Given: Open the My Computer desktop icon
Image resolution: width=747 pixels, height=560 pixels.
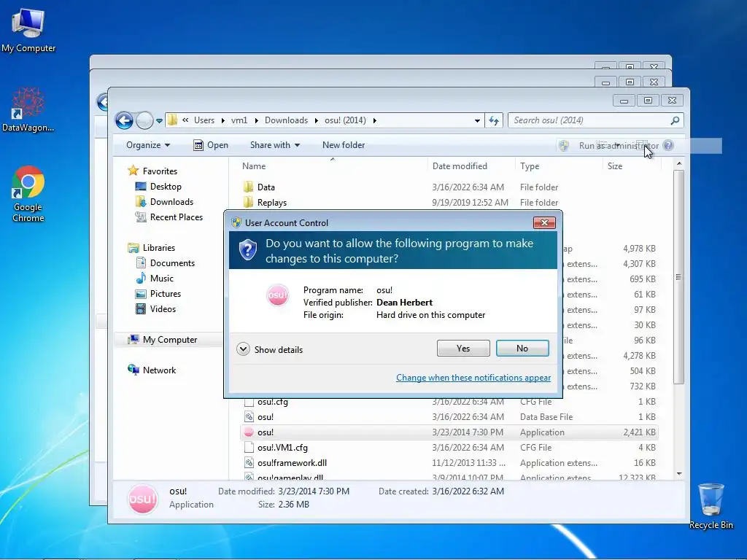Looking at the screenshot, I should (28, 29).
